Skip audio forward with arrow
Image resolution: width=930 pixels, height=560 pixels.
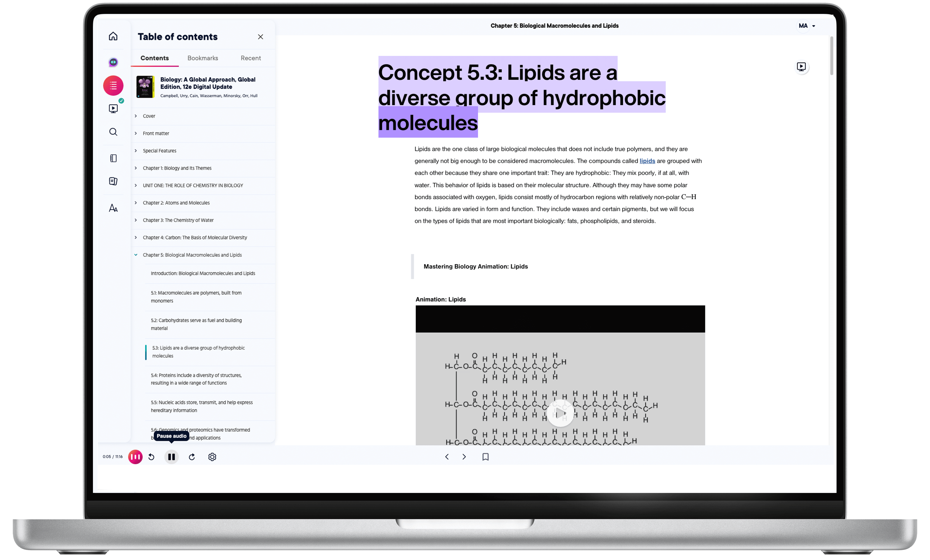click(192, 457)
